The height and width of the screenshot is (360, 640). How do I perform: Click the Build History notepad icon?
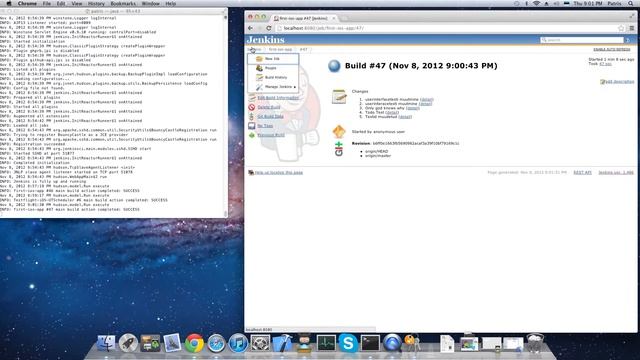pyautogui.click(x=259, y=78)
